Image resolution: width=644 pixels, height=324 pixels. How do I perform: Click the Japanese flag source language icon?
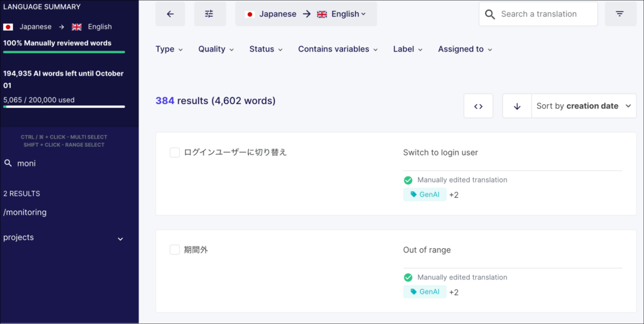coord(250,14)
